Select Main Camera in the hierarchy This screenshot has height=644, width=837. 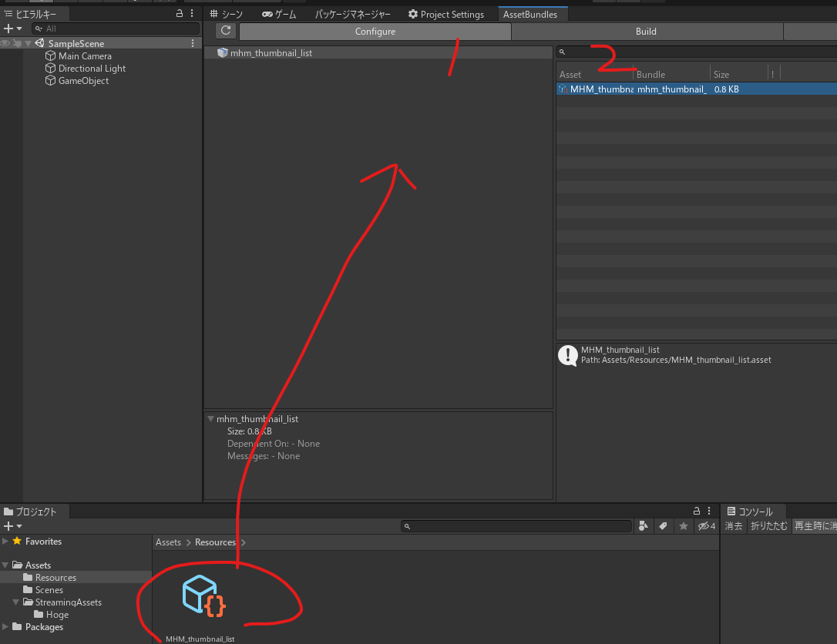point(85,56)
